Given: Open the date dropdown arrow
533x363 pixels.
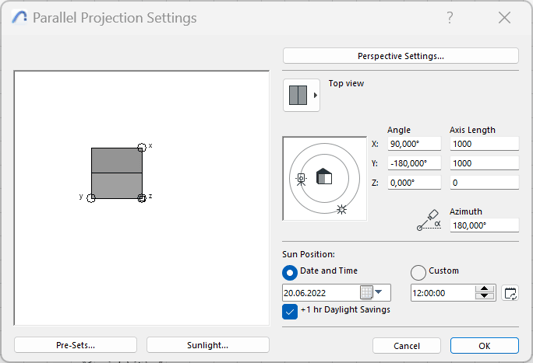Looking at the screenshot, I should click(378, 292).
